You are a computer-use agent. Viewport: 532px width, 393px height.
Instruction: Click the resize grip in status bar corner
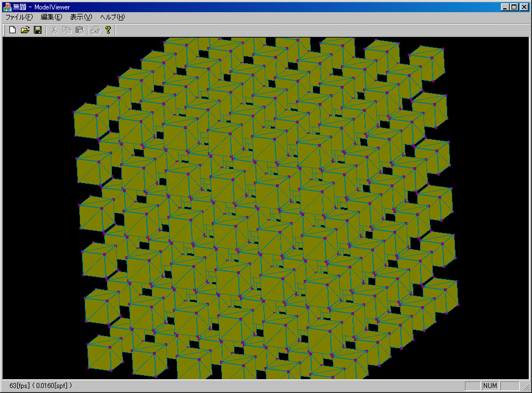pos(526,387)
